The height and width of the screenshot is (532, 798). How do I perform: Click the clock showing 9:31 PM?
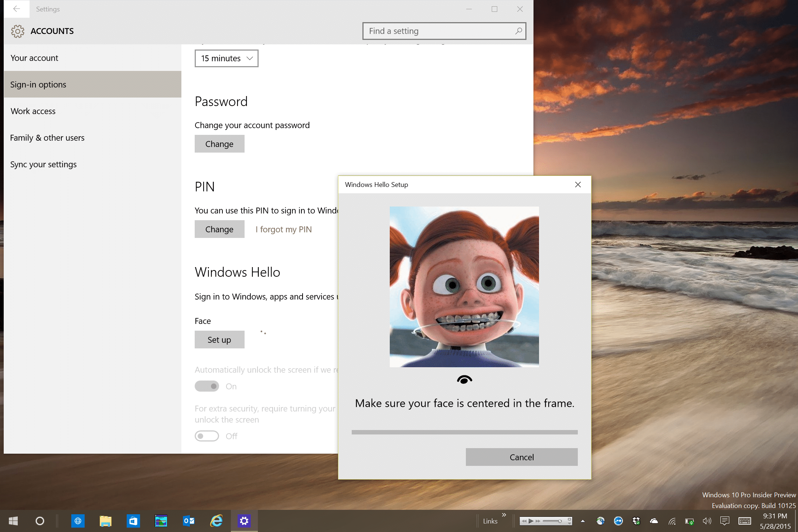point(775,516)
